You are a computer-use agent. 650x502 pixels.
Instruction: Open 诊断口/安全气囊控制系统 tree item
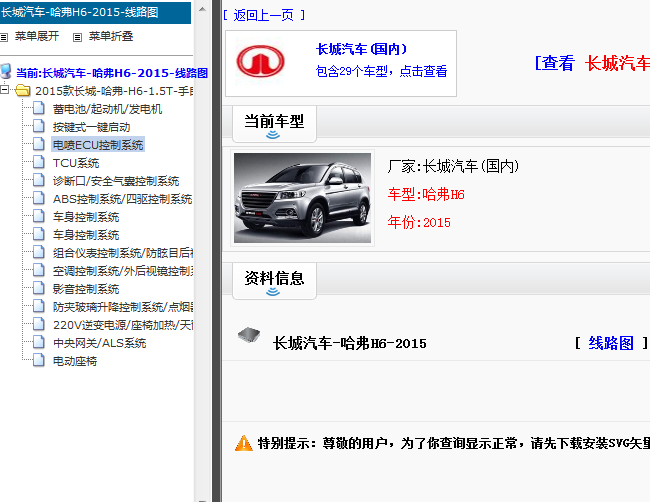click(x=116, y=181)
